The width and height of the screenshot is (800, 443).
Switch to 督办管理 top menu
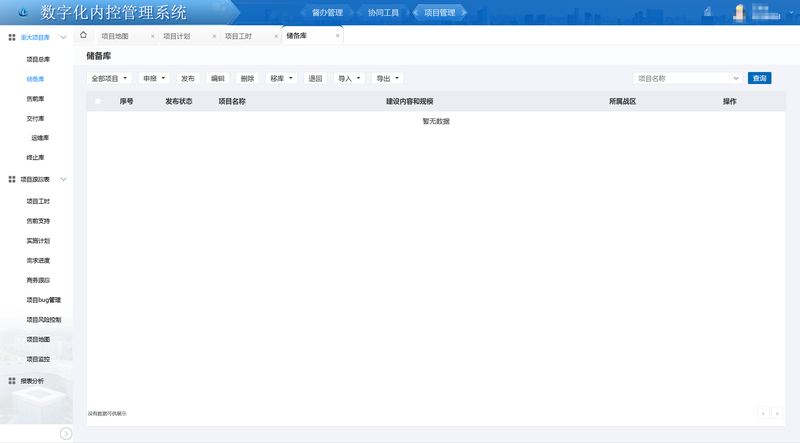coord(327,12)
